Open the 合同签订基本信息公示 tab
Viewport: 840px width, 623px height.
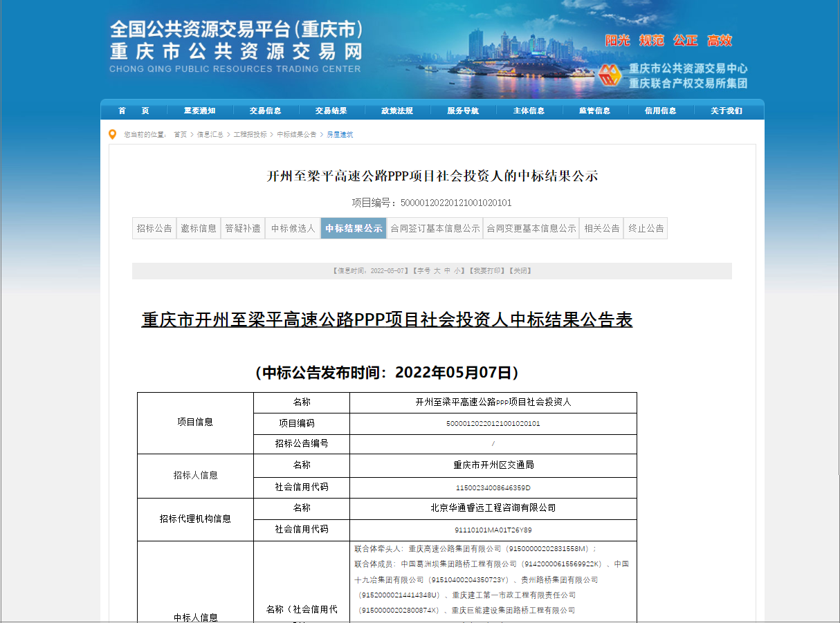pyautogui.click(x=435, y=228)
